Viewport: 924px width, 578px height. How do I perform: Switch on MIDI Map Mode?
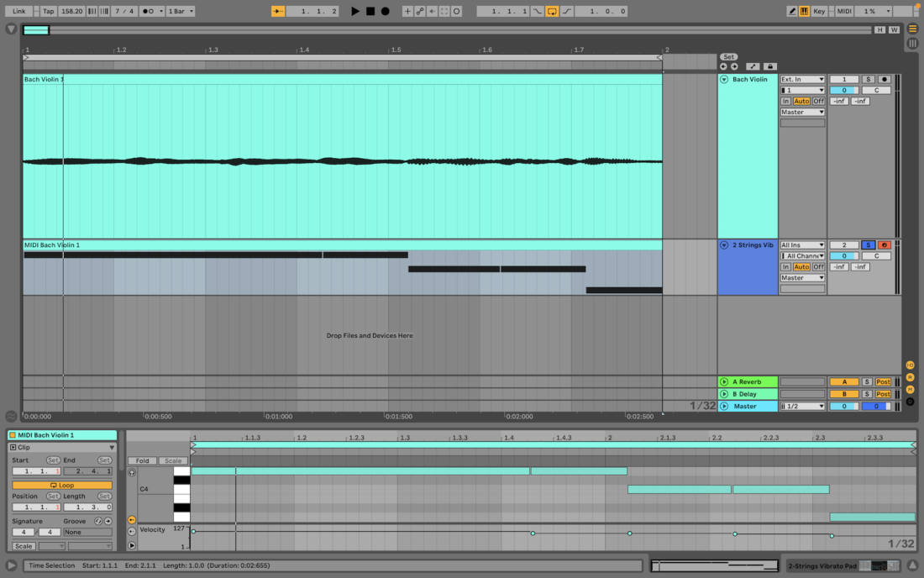pos(844,11)
